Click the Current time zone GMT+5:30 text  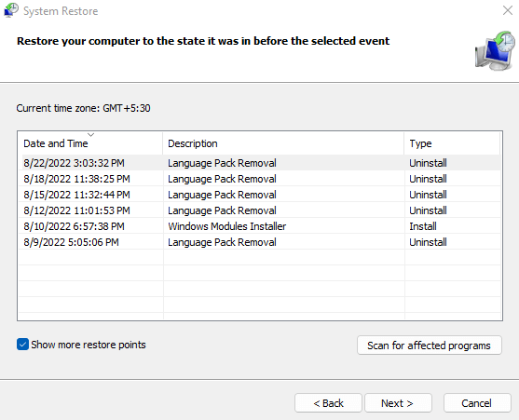pos(84,108)
